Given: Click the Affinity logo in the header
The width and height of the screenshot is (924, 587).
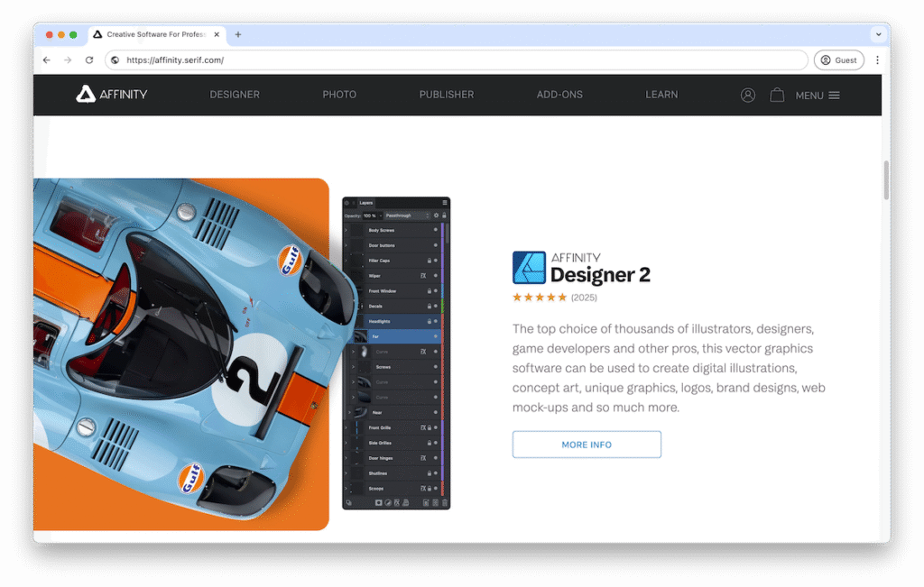Looking at the screenshot, I should 112,94.
